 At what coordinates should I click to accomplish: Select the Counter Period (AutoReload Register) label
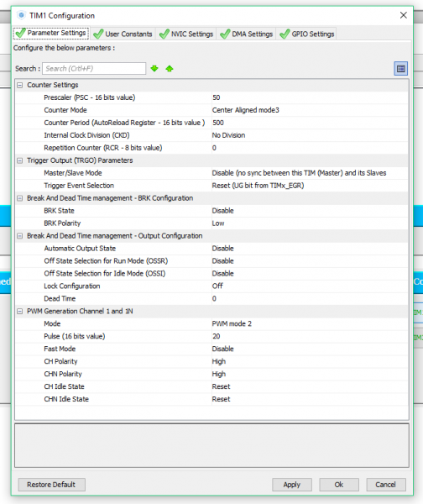124,123
